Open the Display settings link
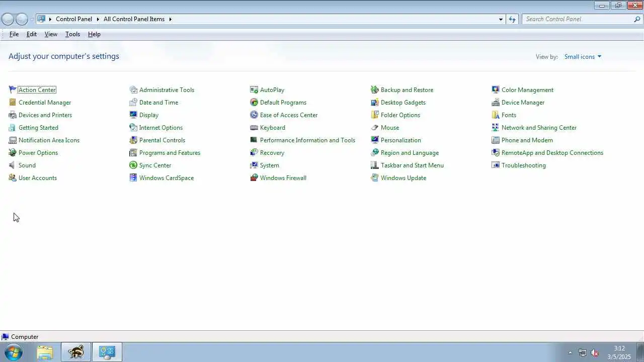Viewport: 644px width, 362px height. pyautogui.click(x=149, y=115)
